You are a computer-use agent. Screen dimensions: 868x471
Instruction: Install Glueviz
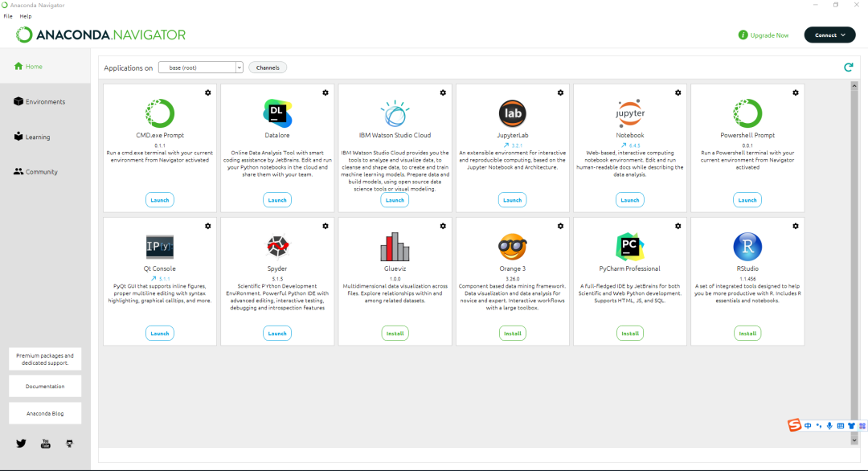[x=395, y=334]
